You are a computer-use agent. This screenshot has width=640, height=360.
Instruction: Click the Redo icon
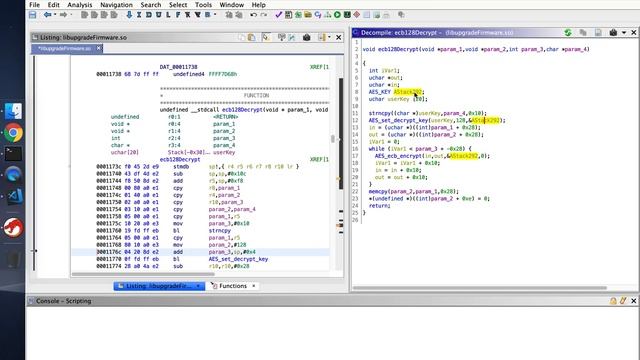pos(264,15)
